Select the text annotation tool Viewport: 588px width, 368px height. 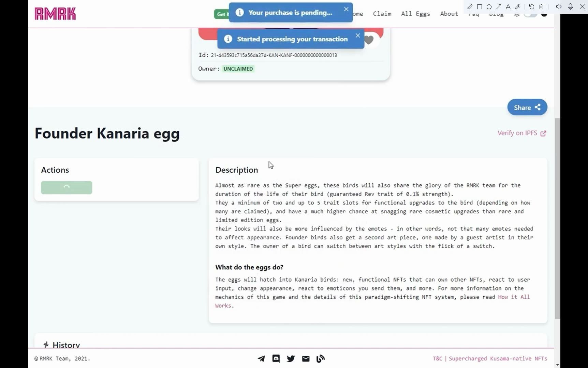point(508,7)
